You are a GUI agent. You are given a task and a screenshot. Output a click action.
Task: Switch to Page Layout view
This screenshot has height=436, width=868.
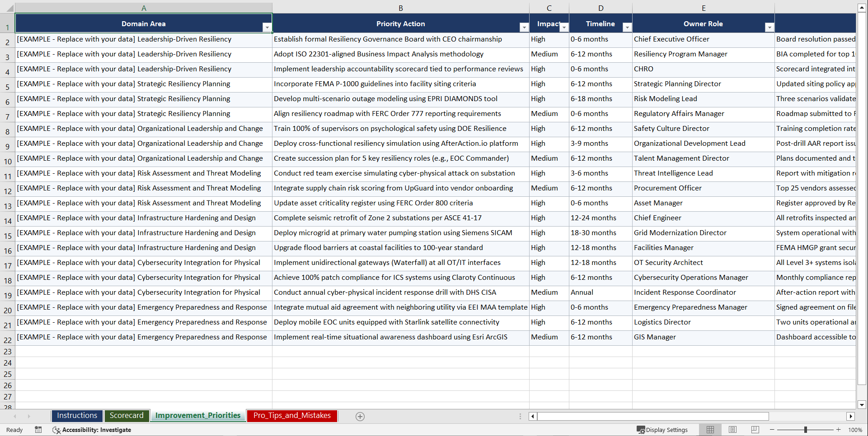pyautogui.click(x=732, y=430)
